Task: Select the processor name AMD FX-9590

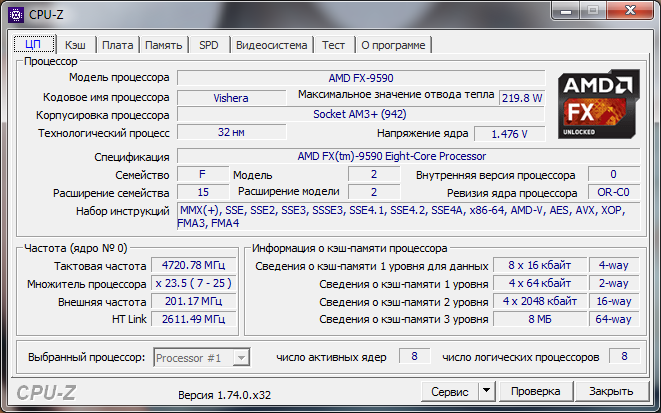Action: pyautogui.click(x=361, y=78)
